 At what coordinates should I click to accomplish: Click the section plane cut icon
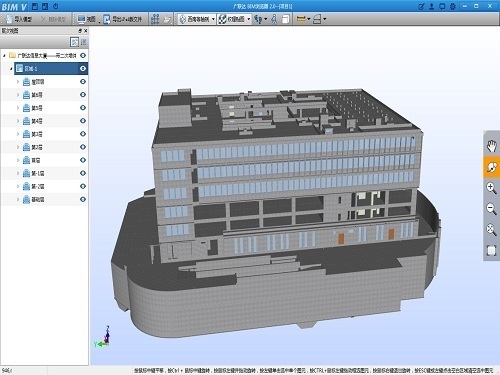[x=317, y=19]
